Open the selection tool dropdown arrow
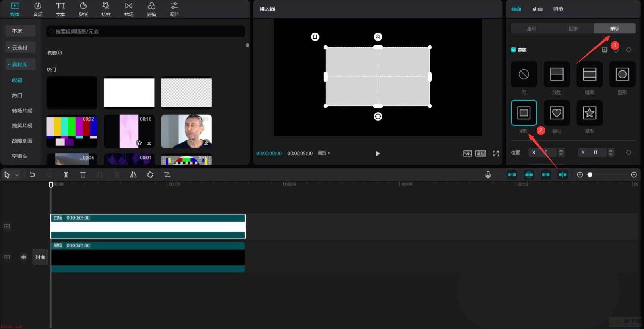 (x=17, y=175)
